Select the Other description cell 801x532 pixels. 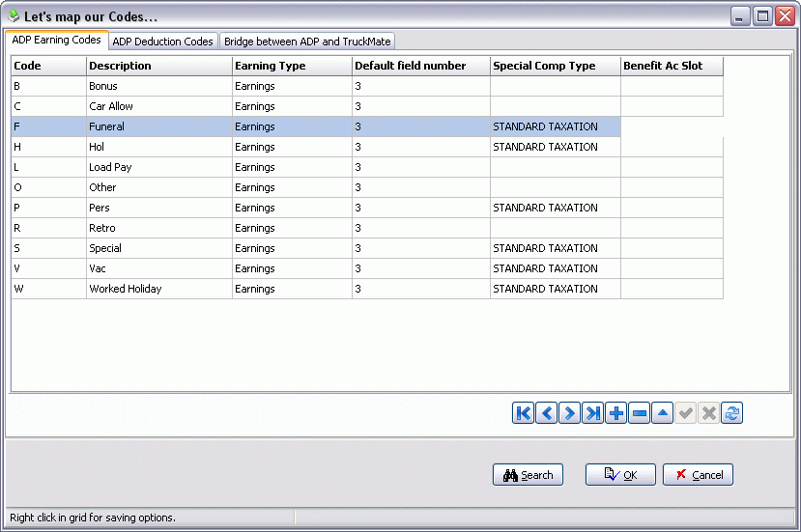159,187
